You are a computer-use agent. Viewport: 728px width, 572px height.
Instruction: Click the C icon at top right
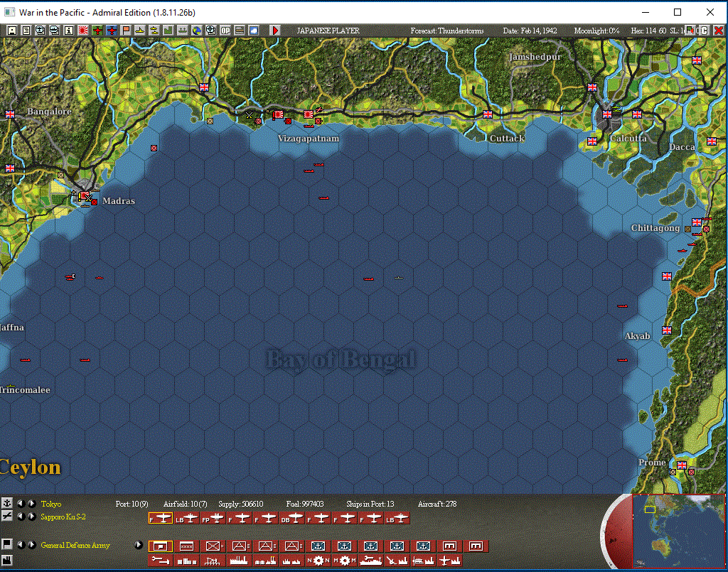[705, 31]
